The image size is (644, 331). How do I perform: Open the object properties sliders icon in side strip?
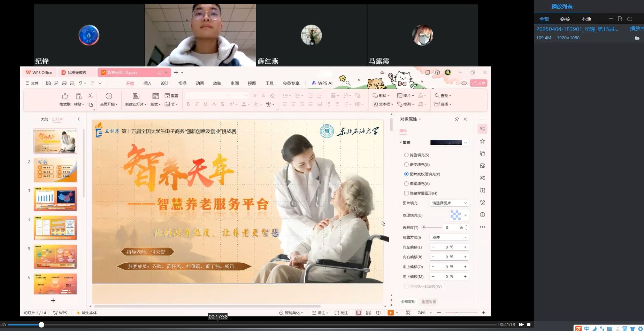(x=482, y=129)
